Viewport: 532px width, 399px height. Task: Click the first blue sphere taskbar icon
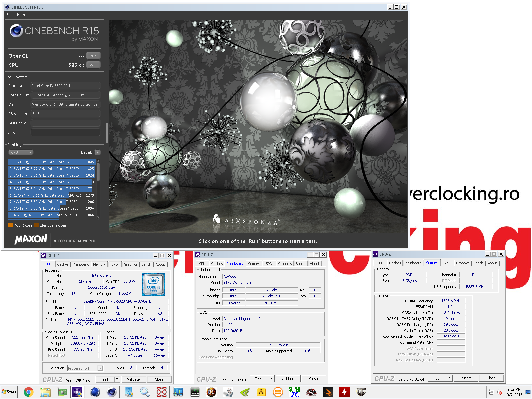95,392
